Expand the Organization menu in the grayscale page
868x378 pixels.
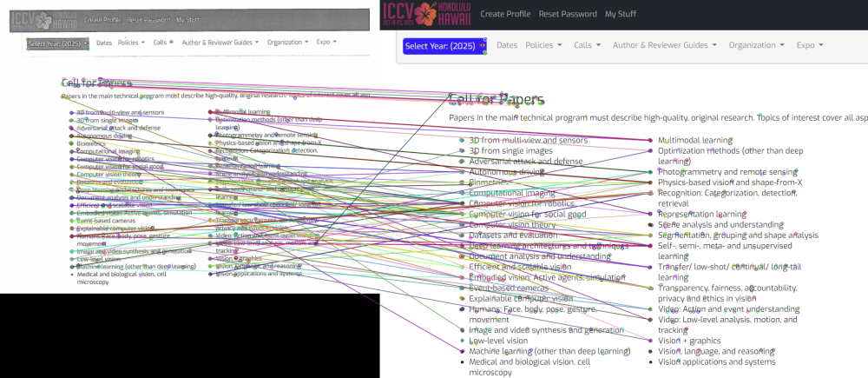pos(288,42)
